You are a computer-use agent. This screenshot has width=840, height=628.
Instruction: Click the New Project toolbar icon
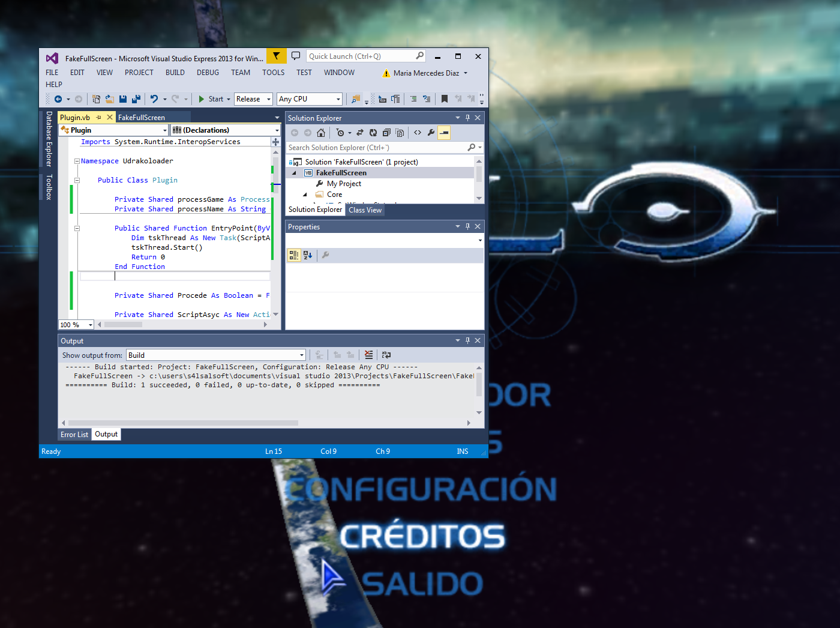[96, 99]
